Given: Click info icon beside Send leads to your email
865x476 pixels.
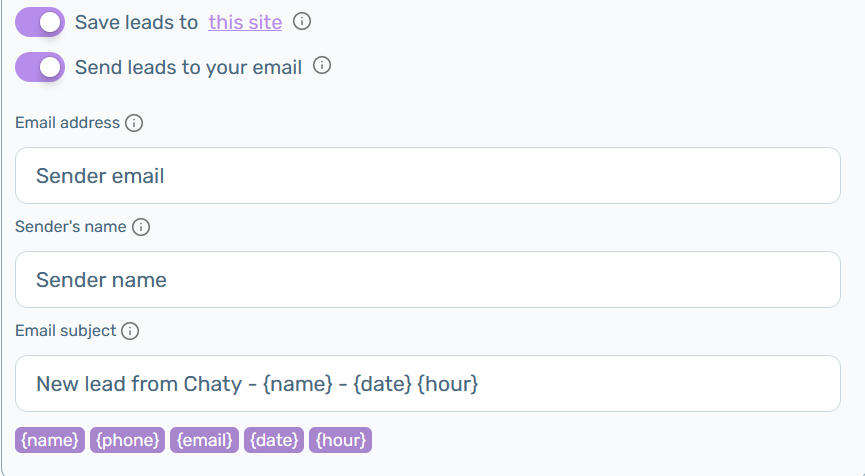Looking at the screenshot, I should (x=322, y=66).
